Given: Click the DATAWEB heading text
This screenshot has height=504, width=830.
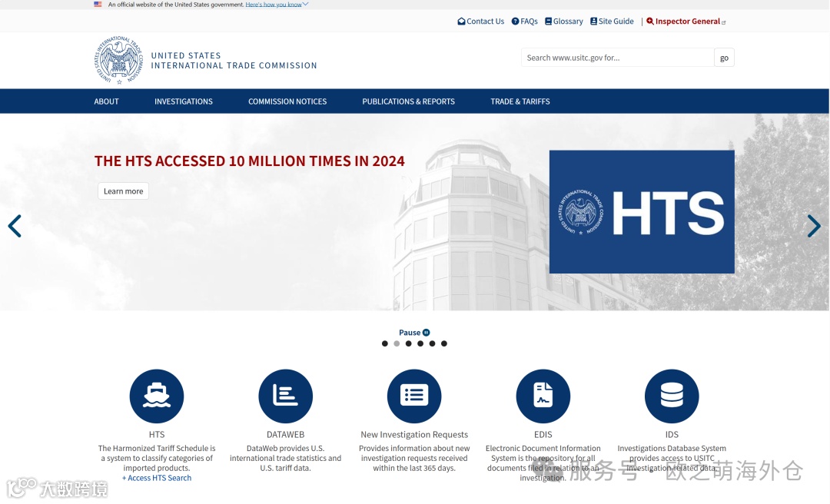Looking at the screenshot, I should (285, 435).
